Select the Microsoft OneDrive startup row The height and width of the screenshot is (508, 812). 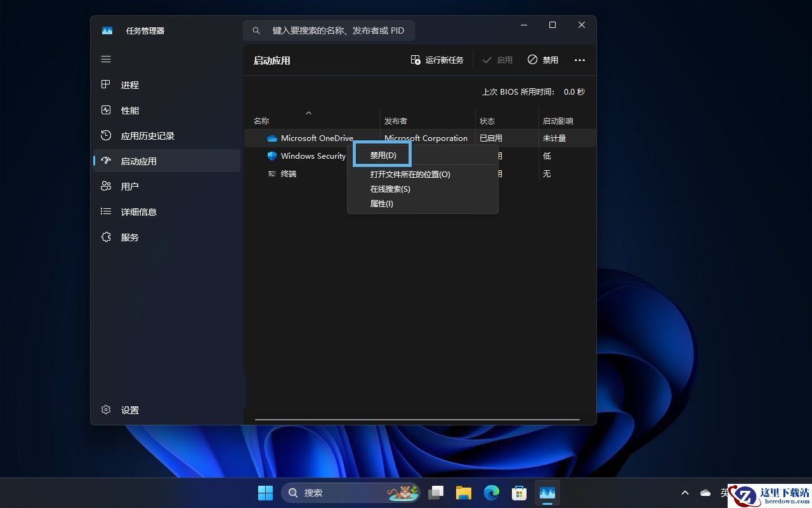coord(420,138)
